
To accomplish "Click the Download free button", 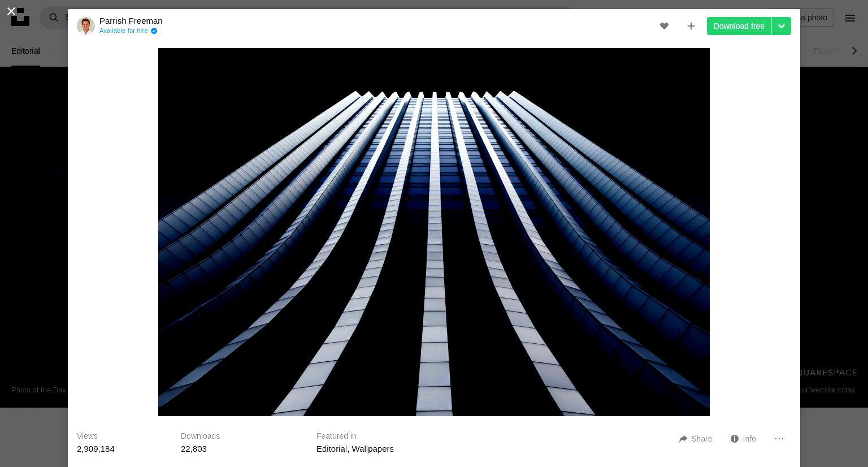I will tap(739, 26).
